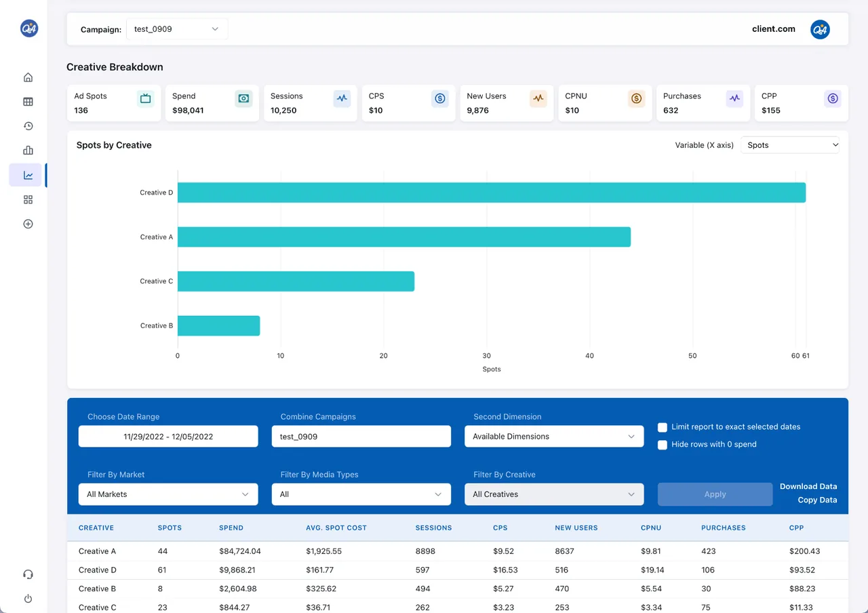Image resolution: width=868 pixels, height=613 pixels.
Task: Sort by the SPOTS column header
Action: [x=170, y=528]
